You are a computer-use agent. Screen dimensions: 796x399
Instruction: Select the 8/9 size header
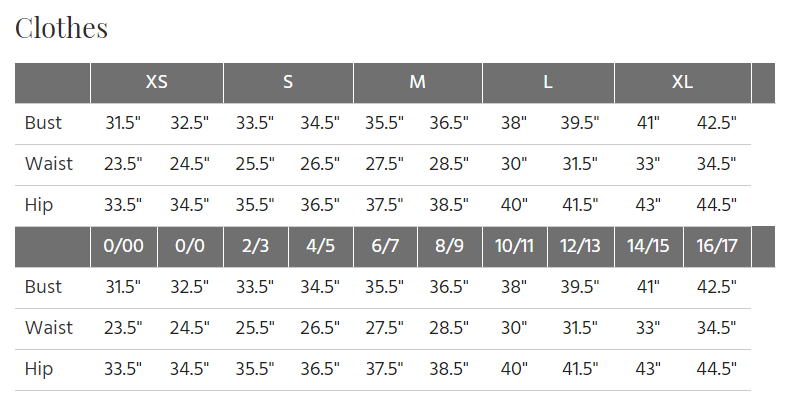tap(449, 247)
